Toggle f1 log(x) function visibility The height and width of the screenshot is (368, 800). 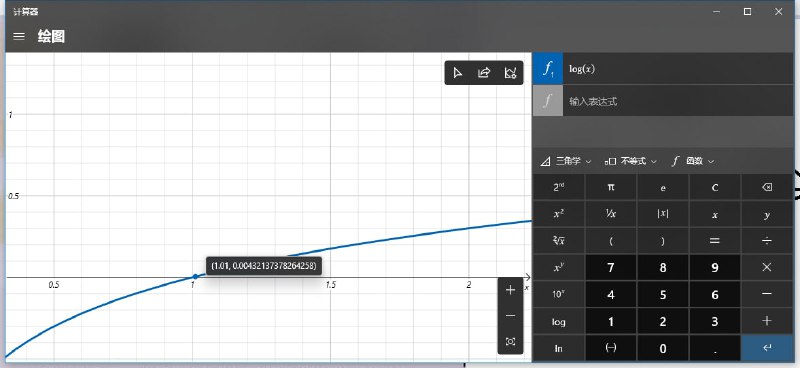(548, 69)
